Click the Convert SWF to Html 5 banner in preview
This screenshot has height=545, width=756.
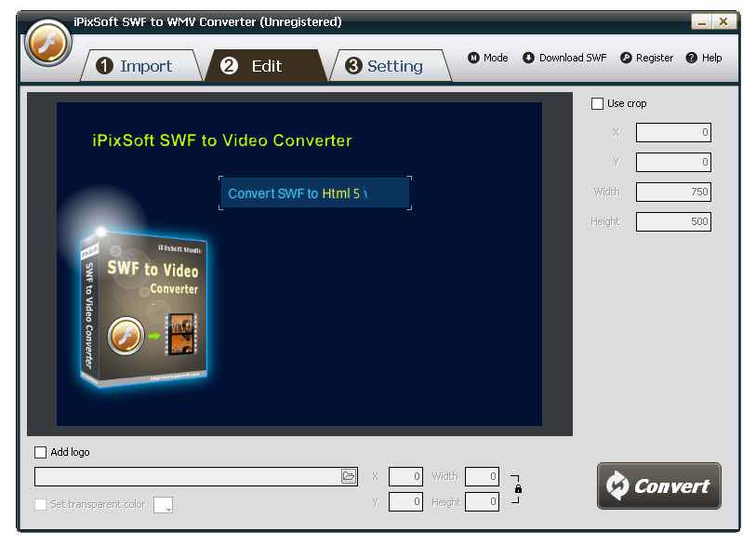coord(315,193)
